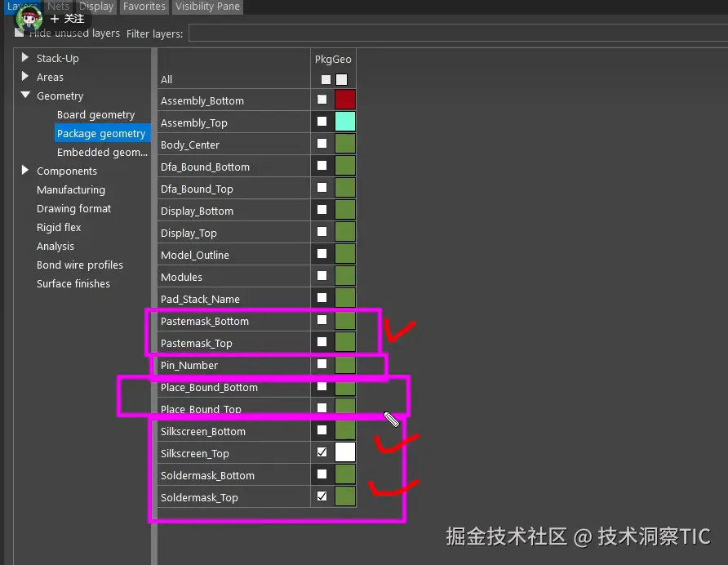Click the All row color swatch
Screen dimensions: 728x565
[x=342, y=79]
